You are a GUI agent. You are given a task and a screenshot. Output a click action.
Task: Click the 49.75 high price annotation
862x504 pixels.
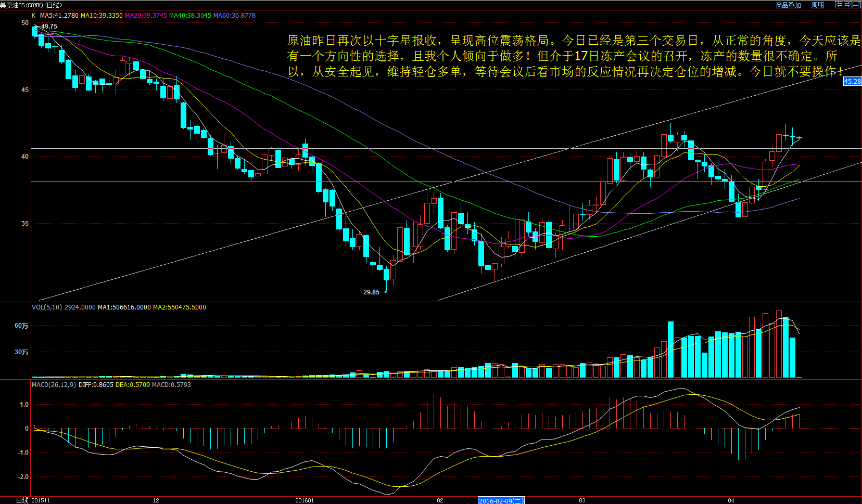click(x=49, y=27)
